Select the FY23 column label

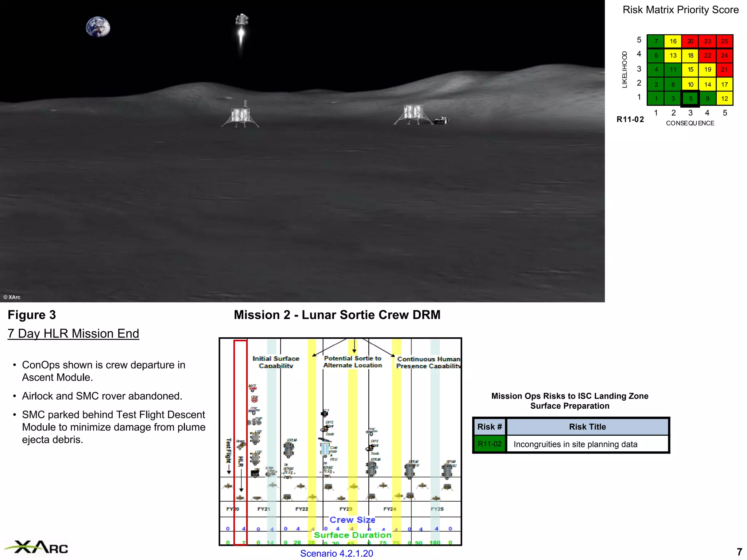tap(346, 509)
